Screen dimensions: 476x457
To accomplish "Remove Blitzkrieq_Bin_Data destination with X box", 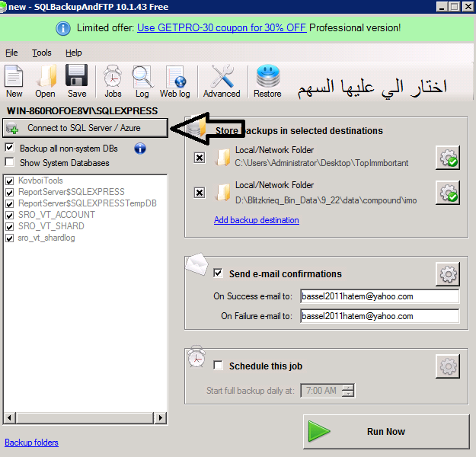I will [x=200, y=193].
